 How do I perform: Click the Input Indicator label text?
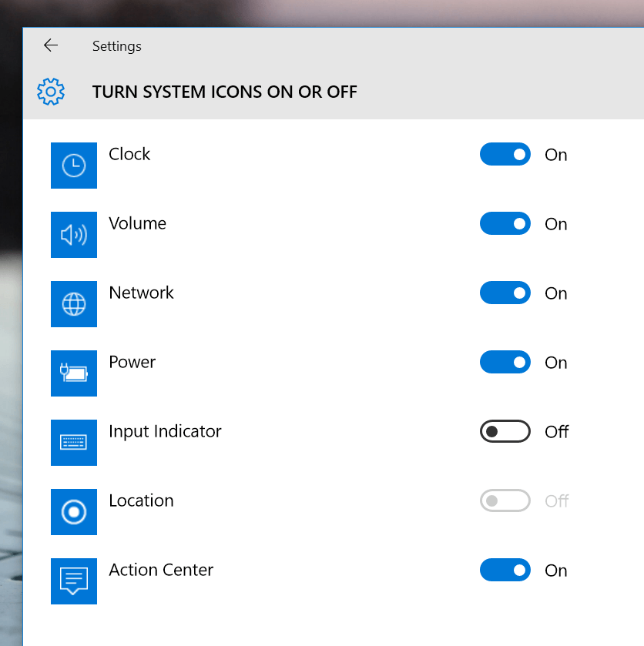tap(165, 432)
